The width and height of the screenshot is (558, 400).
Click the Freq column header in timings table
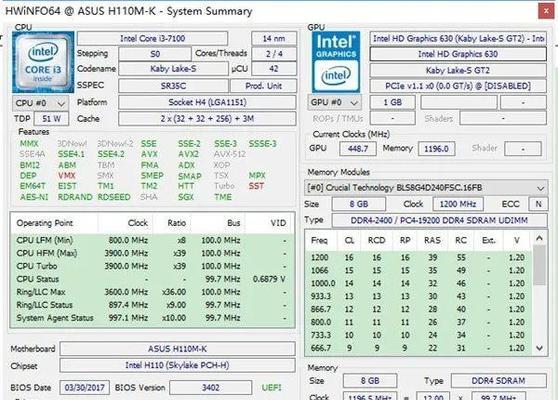tap(322, 241)
